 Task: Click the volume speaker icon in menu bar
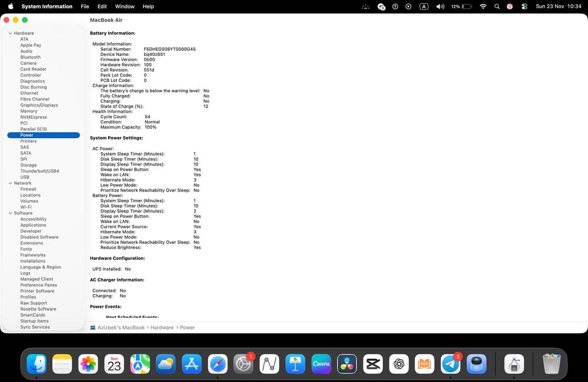pyautogui.click(x=440, y=6)
